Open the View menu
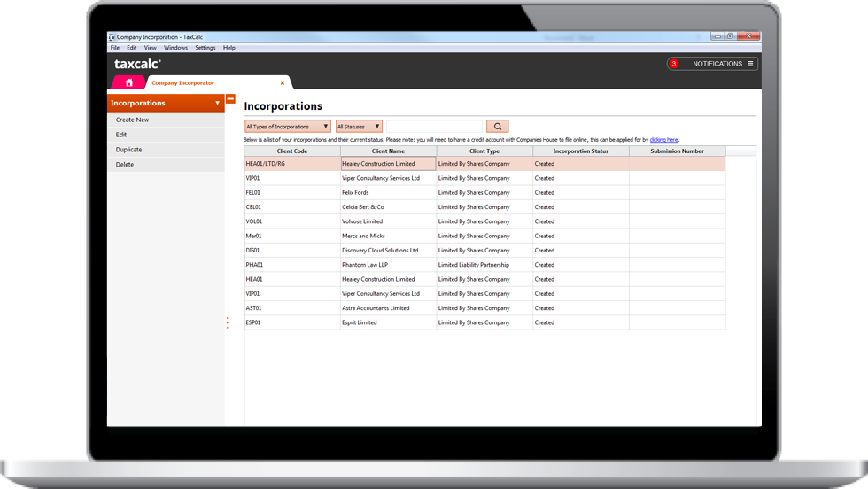 tap(150, 48)
